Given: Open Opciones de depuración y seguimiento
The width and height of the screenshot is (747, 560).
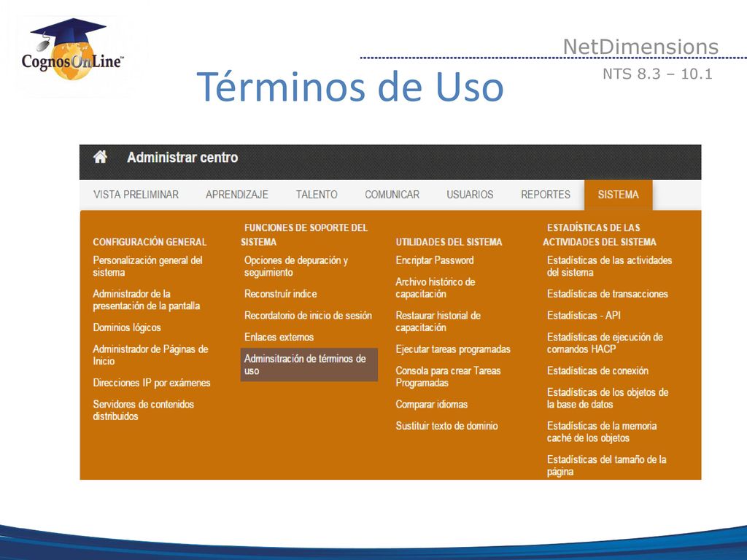Looking at the screenshot, I should click(x=296, y=266).
